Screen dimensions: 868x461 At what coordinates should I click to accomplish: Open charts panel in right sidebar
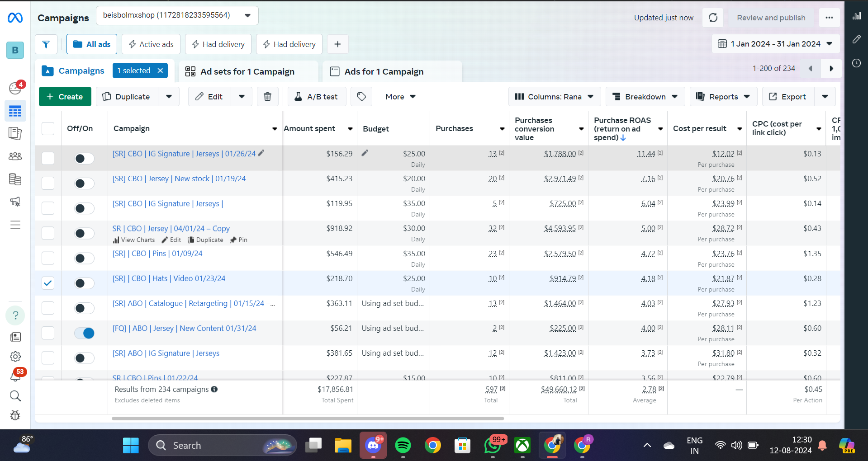point(857,16)
